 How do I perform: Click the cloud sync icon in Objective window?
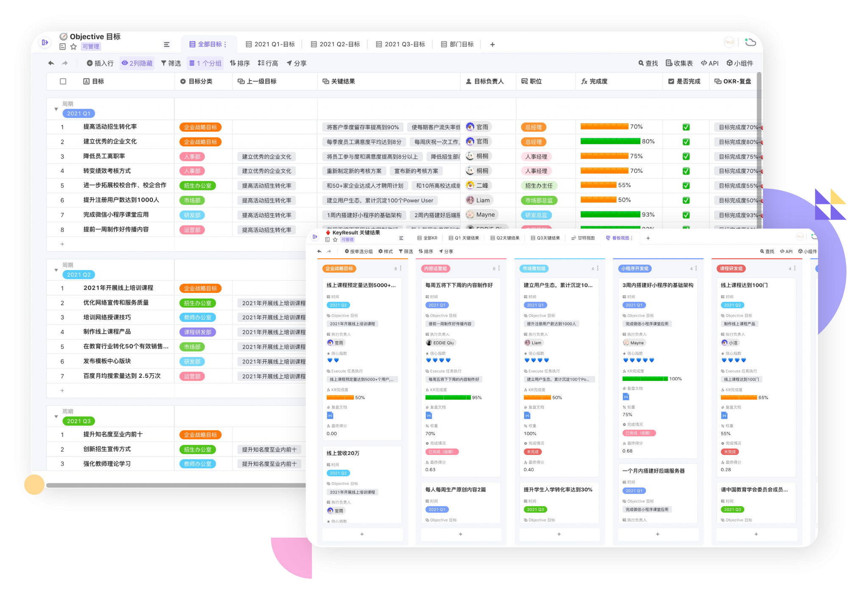click(751, 42)
